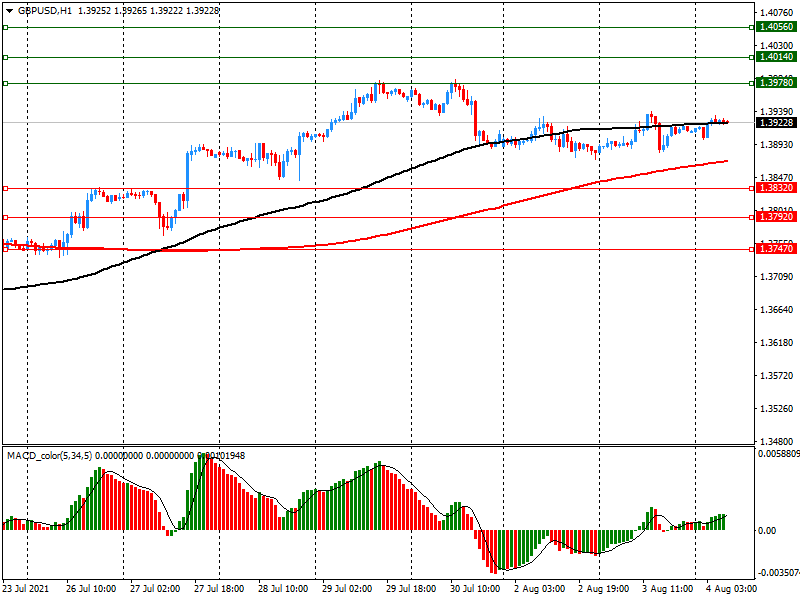
Task: Grab the left handle of the 1.40140 line
Action: (6, 58)
